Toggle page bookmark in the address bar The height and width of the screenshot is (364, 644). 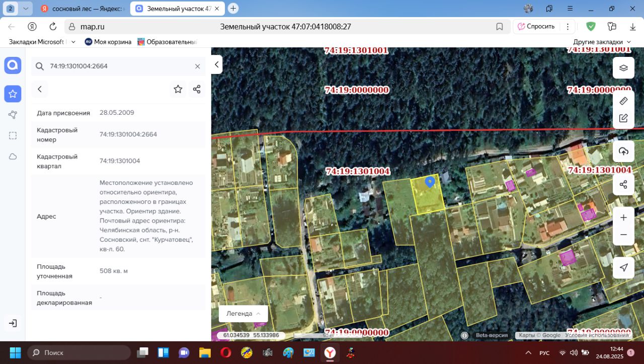499,27
